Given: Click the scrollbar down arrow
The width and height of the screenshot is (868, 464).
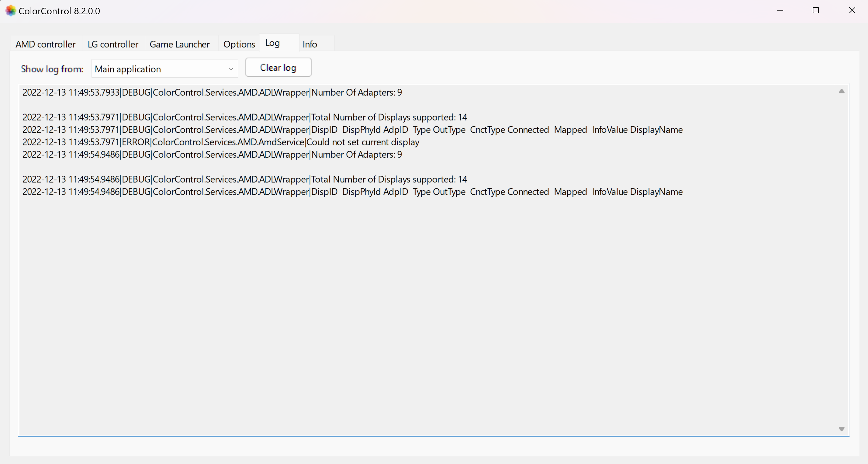Looking at the screenshot, I should (841, 429).
